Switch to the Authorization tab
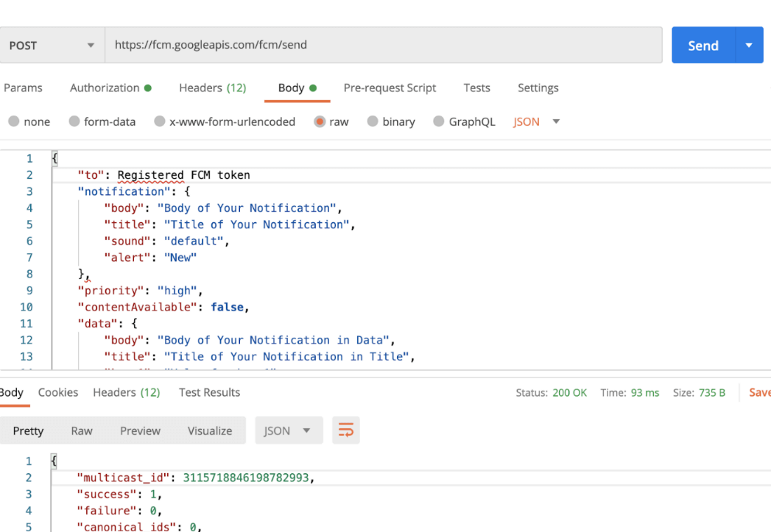The height and width of the screenshot is (532, 771). point(110,88)
